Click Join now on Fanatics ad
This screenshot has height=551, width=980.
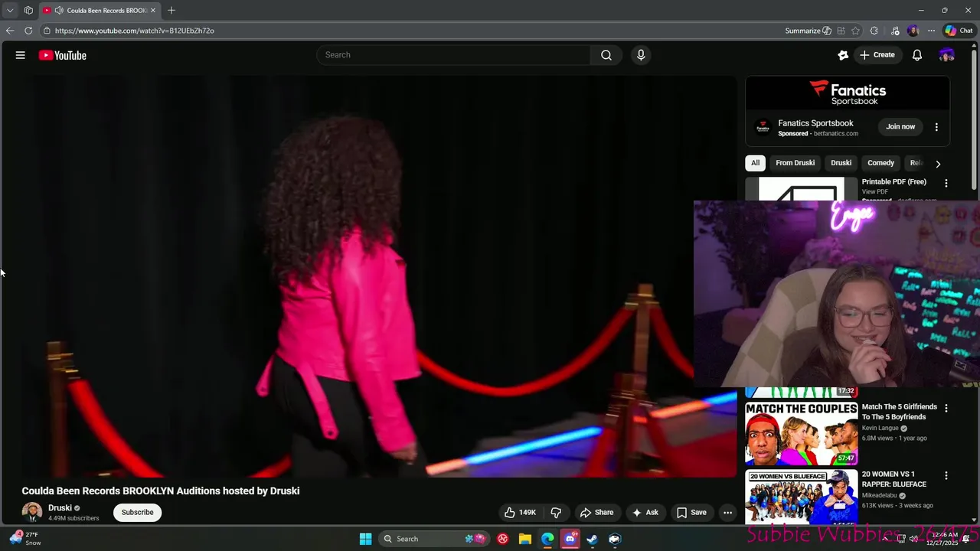click(x=900, y=127)
